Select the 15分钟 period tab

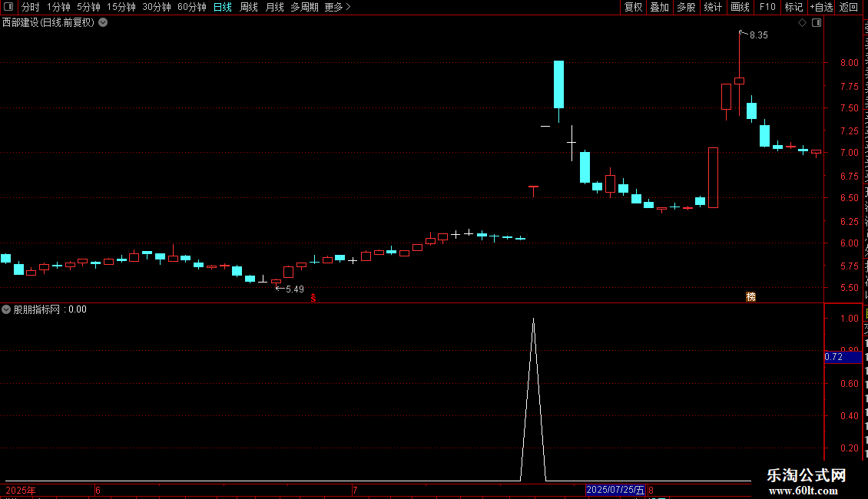pos(121,7)
